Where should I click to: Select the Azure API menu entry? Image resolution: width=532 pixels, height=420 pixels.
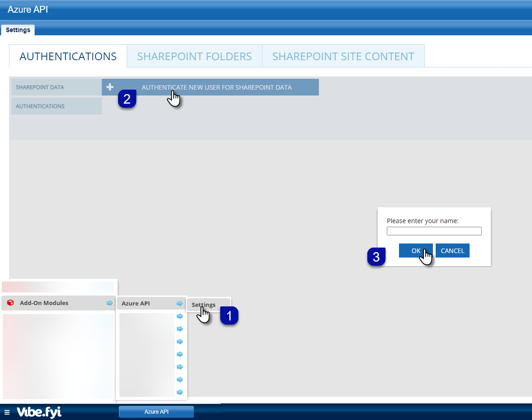click(151, 303)
